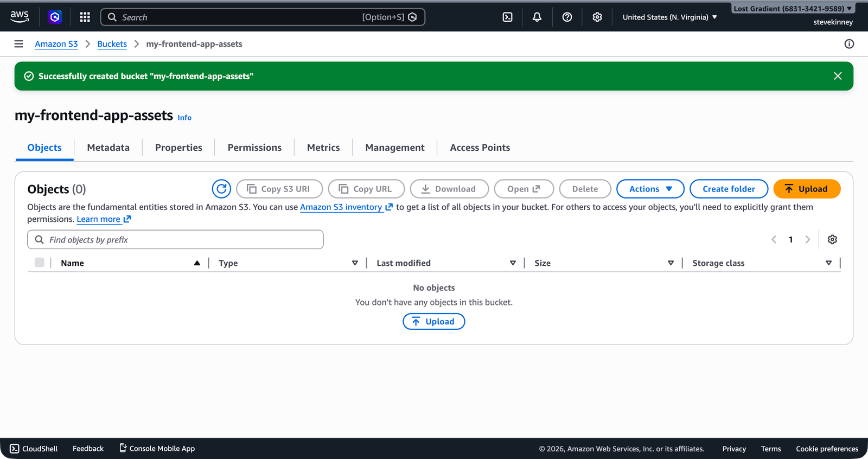Sort by Type column arrow
868x459 pixels.
[355, 263]
